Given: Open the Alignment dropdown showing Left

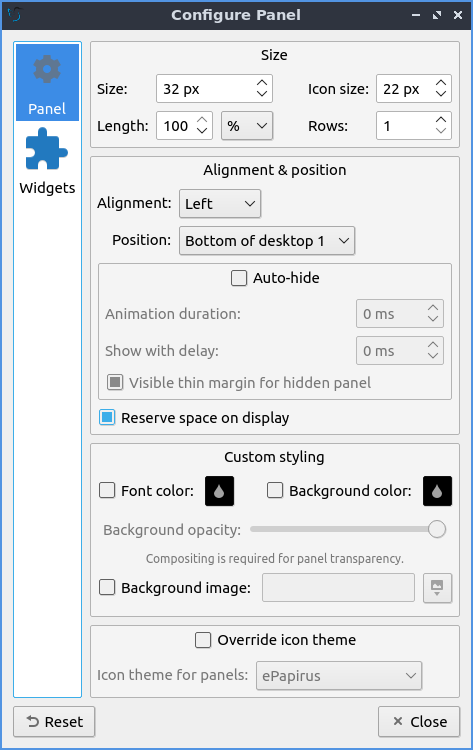Looking at the screenshot, I should 220,204.
